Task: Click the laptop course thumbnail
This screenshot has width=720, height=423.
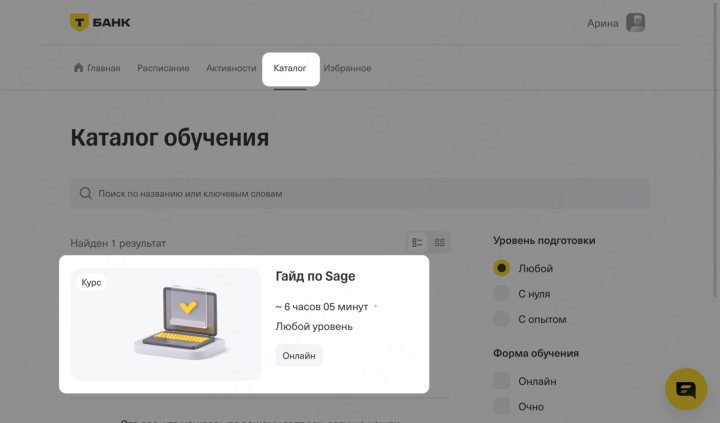Action: tap(166, 324)
